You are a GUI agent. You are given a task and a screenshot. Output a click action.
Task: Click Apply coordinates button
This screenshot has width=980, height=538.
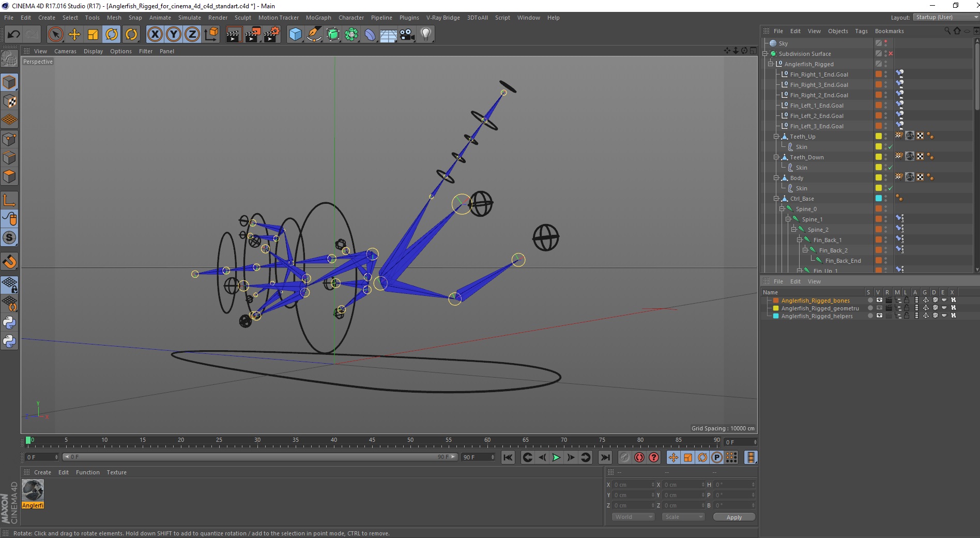734,517
